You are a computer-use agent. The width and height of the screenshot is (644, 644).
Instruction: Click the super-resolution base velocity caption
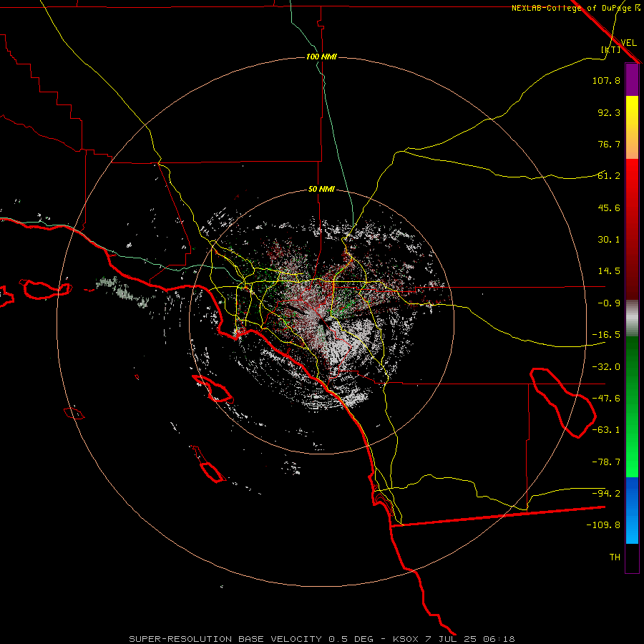point(321,639)
